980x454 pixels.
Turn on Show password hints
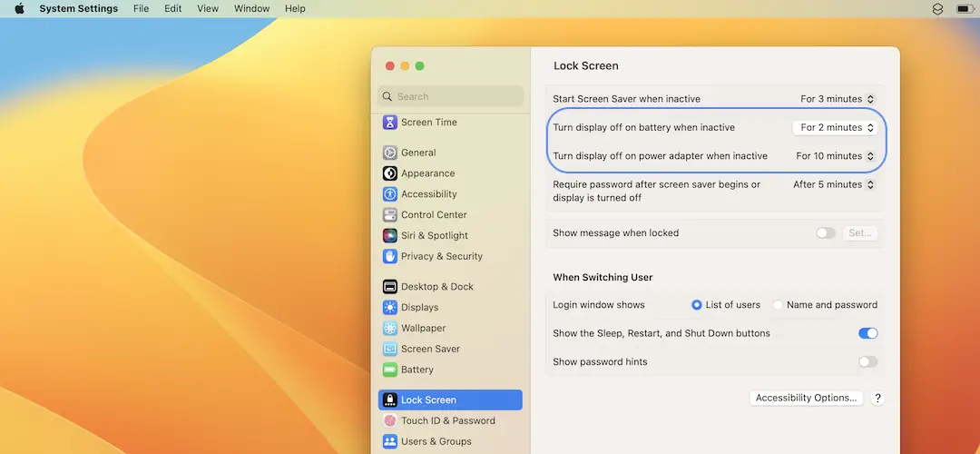click(867, 362)
